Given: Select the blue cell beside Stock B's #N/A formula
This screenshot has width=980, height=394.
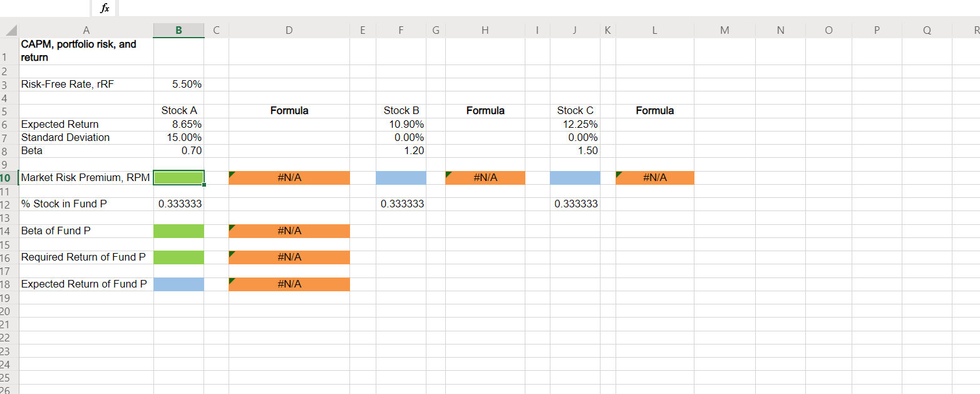Looking at the screenshot, I should click(401, 177).
